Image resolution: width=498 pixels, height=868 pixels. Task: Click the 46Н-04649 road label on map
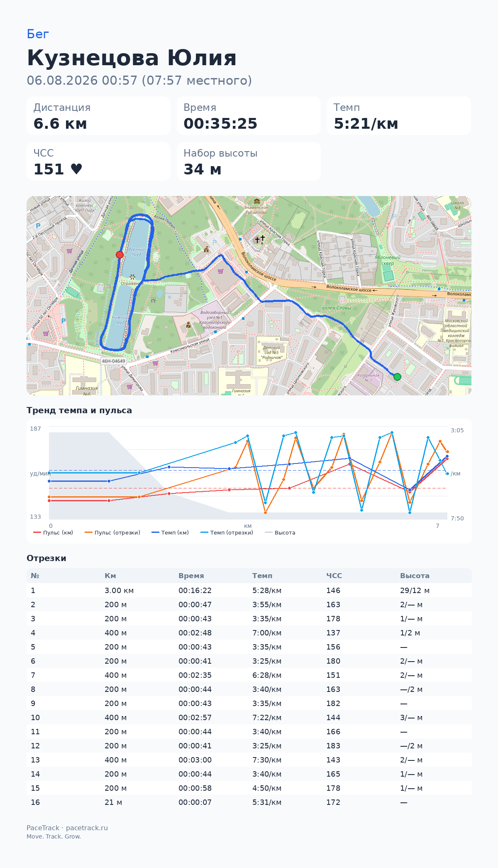point(113,361)
